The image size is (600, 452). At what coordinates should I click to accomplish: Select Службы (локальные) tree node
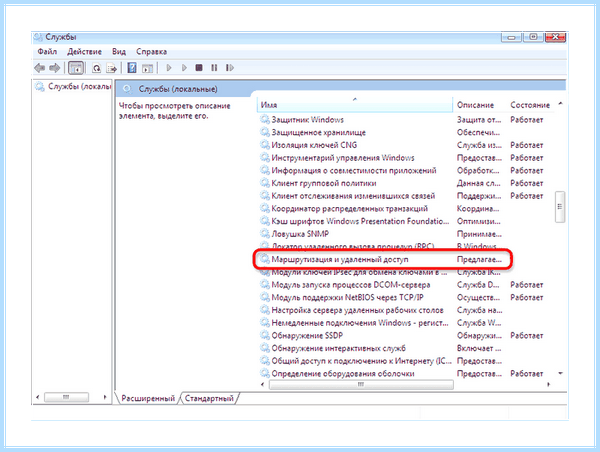tap(79, 86)
